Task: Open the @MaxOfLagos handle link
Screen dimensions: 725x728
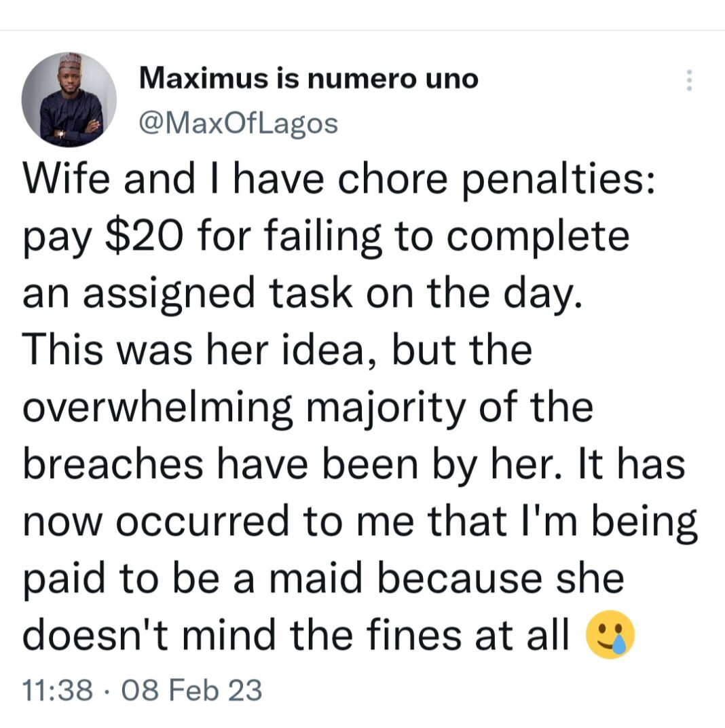Action: coord(238,124)
